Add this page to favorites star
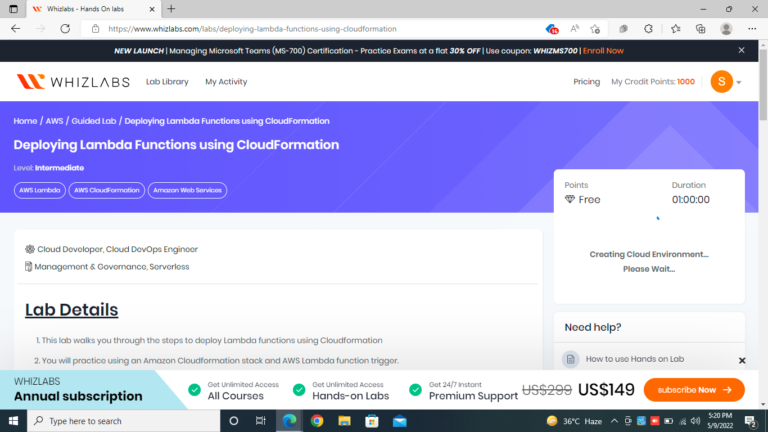This screenshot has height=432, width=768. coord(595,29)
